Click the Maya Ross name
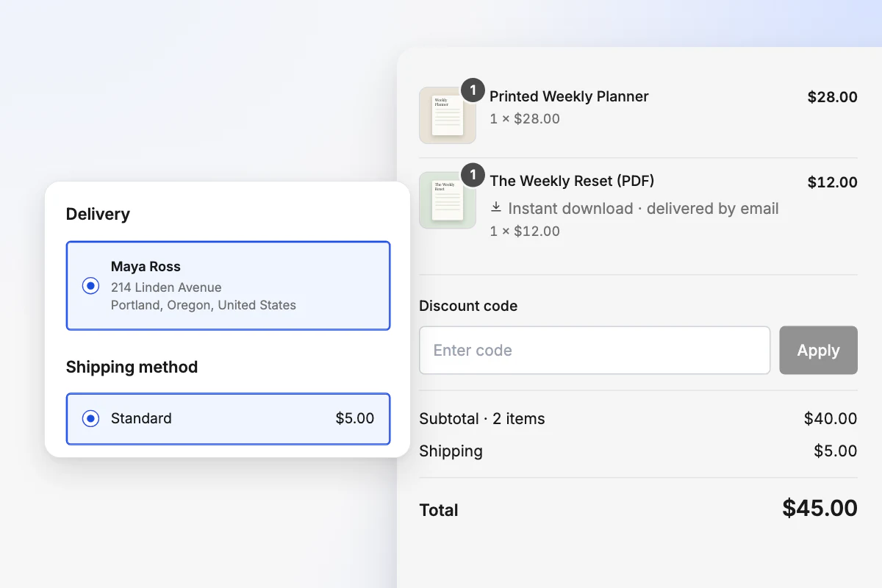Viewport: 882px width, 588px height. [146, 267]
